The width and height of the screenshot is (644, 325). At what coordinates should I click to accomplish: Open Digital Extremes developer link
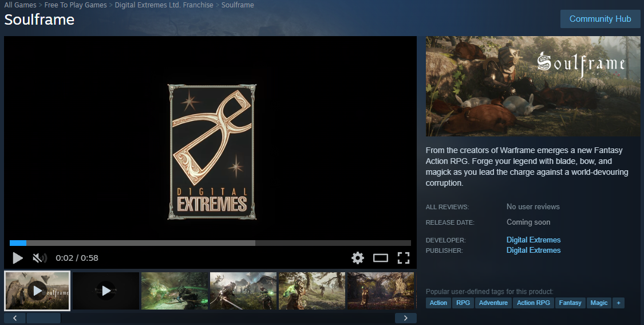coord(533,240)
